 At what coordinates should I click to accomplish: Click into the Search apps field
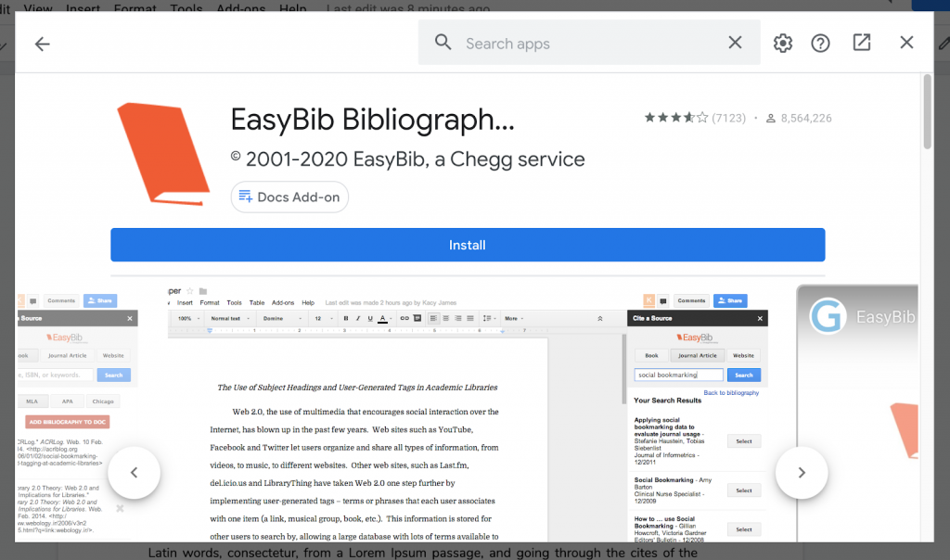(589, 43)
